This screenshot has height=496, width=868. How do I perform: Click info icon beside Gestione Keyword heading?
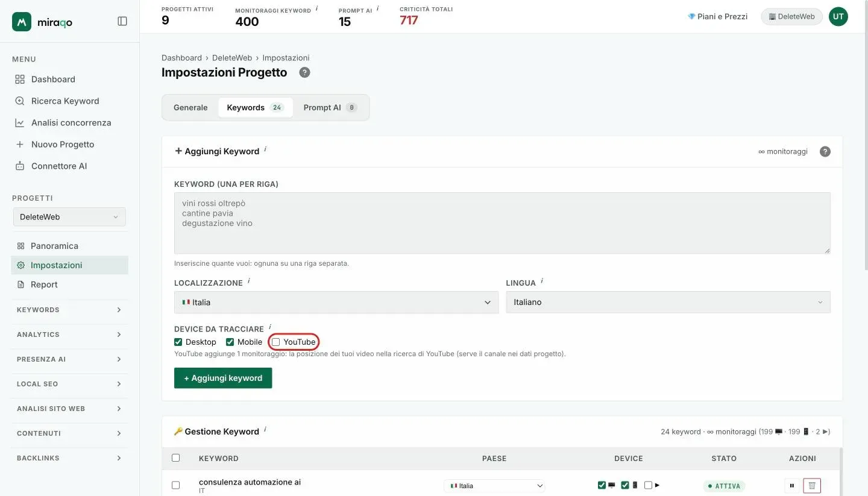coord(265,429)
